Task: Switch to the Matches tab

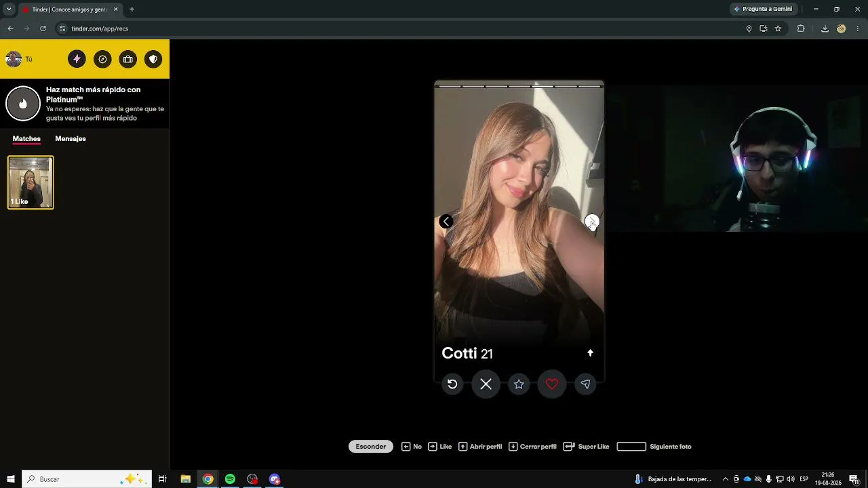Action: click(x=26, y=138)
